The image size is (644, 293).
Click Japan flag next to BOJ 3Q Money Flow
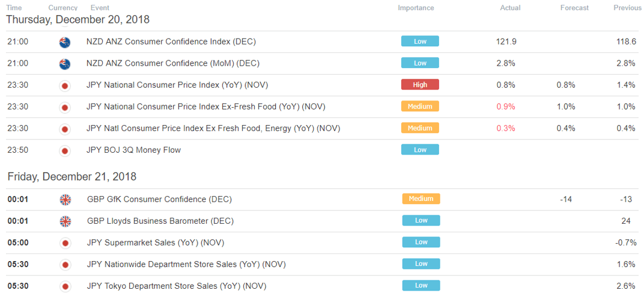tap(65, 150)
